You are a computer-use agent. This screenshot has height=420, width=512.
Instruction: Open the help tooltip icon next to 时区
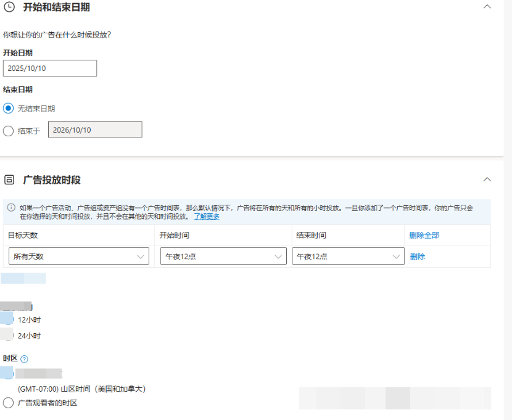point(25,359)
